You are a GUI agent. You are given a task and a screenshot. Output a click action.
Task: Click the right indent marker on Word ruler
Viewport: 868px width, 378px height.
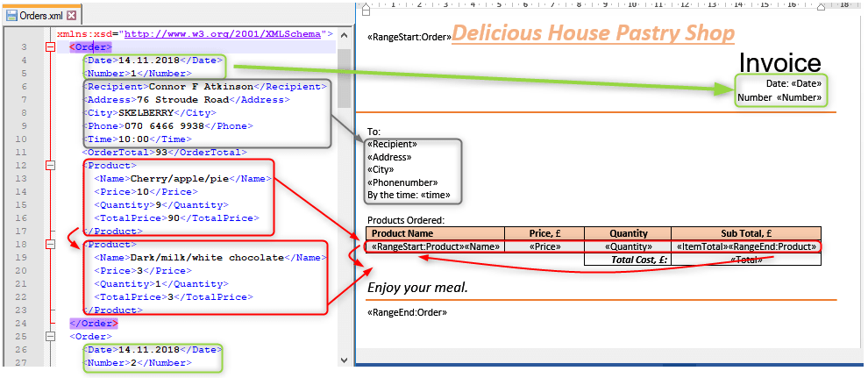coord(821,8)
